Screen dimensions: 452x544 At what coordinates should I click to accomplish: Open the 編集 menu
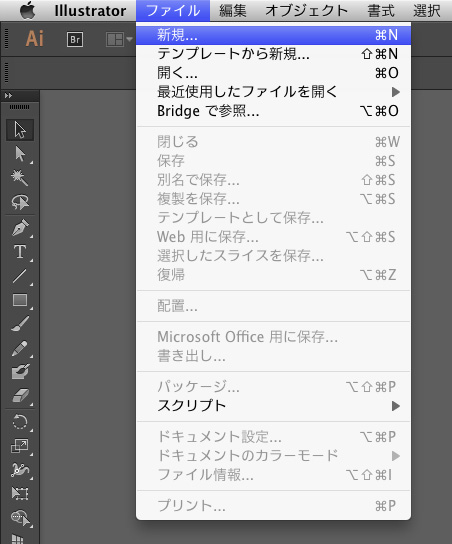(233, 11)
